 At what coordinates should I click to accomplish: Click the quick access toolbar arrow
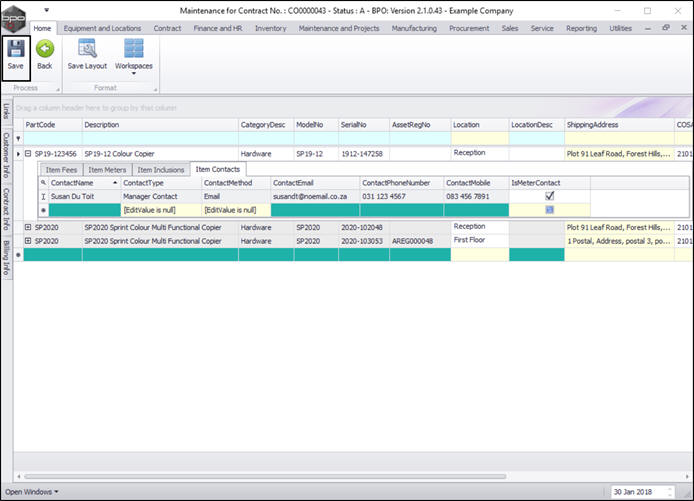point(49,11)
